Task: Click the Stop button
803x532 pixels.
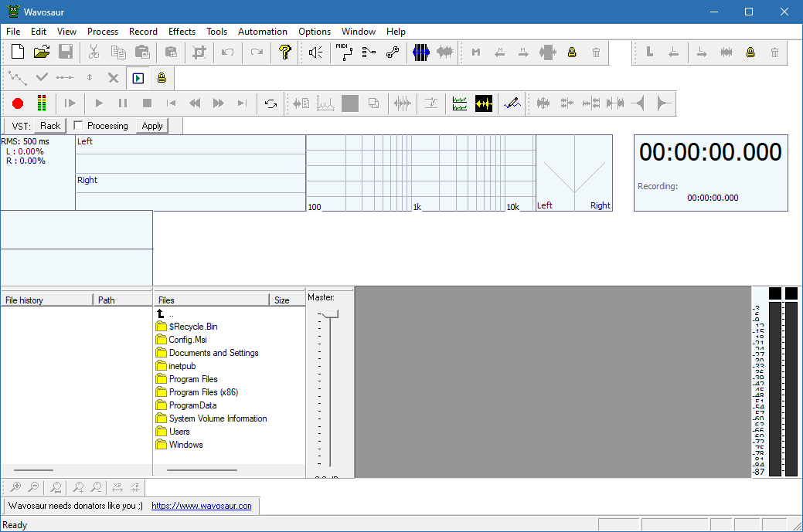Action: 147,103
